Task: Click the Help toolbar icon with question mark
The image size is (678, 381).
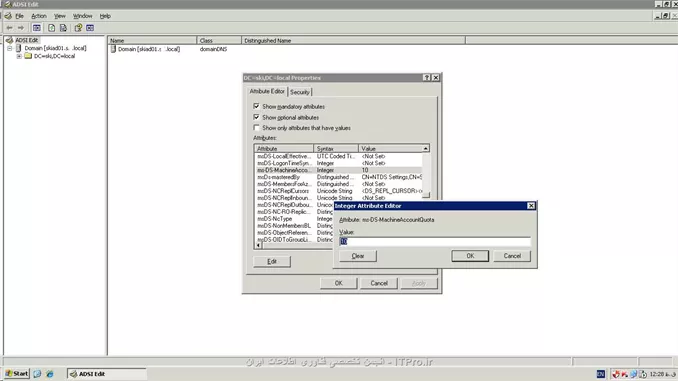Action: (78, 28)
